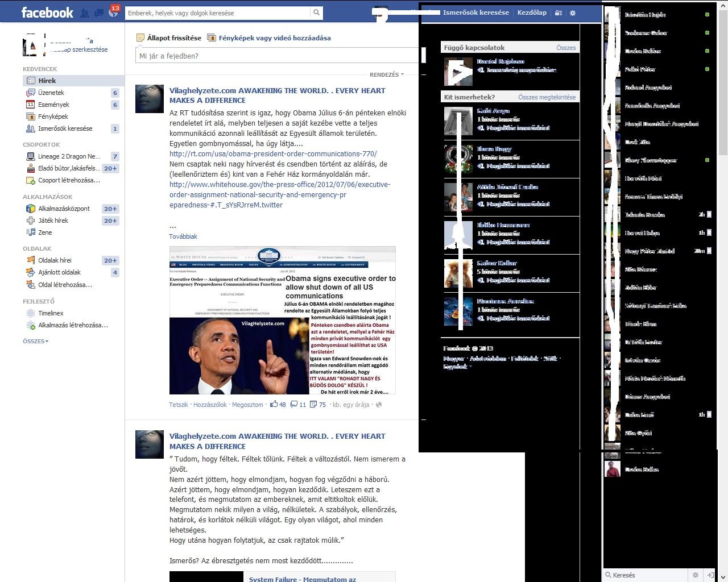Open the rt.com article link
This screenshot has width=728, height=582.
click(x=273, y=153)
